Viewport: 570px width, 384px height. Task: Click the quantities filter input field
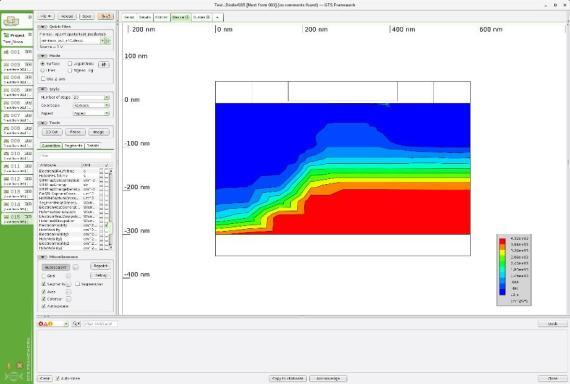[75, 156]
